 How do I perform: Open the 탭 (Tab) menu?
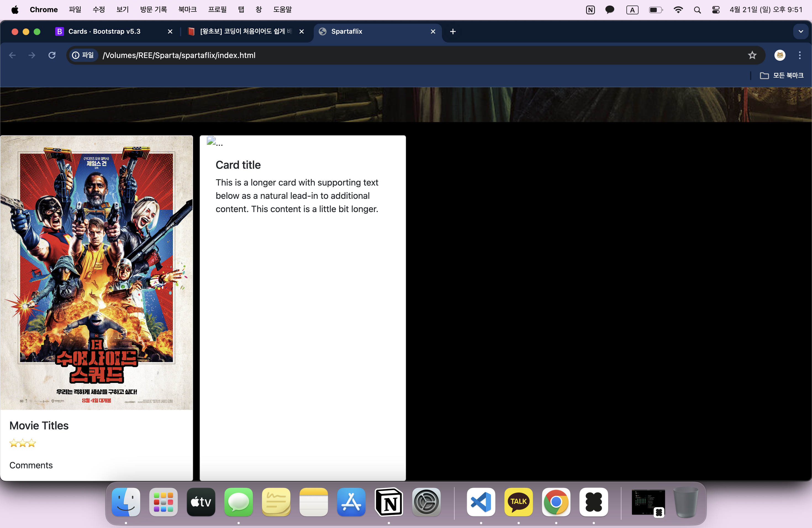(x=241, y=10)
